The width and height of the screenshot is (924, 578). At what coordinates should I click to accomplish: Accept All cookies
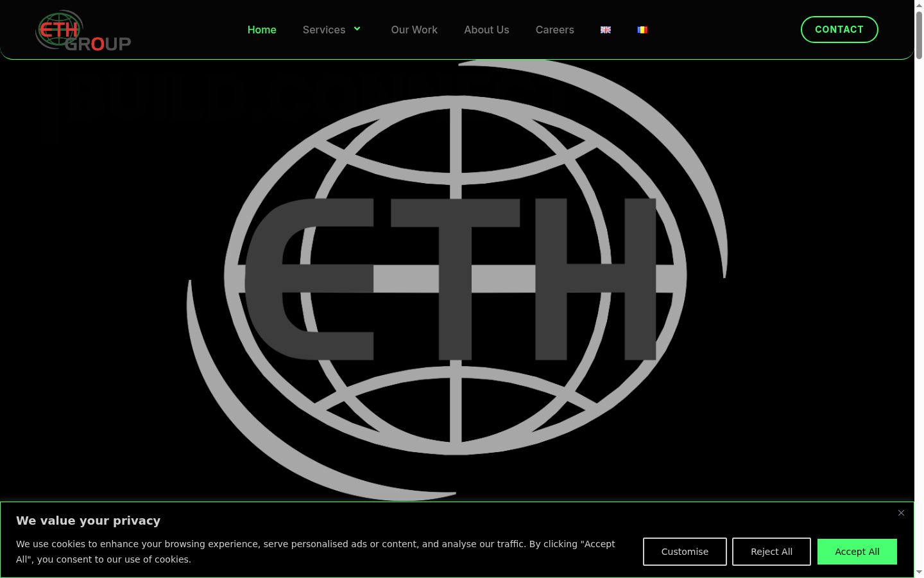(x=857, y=552)
